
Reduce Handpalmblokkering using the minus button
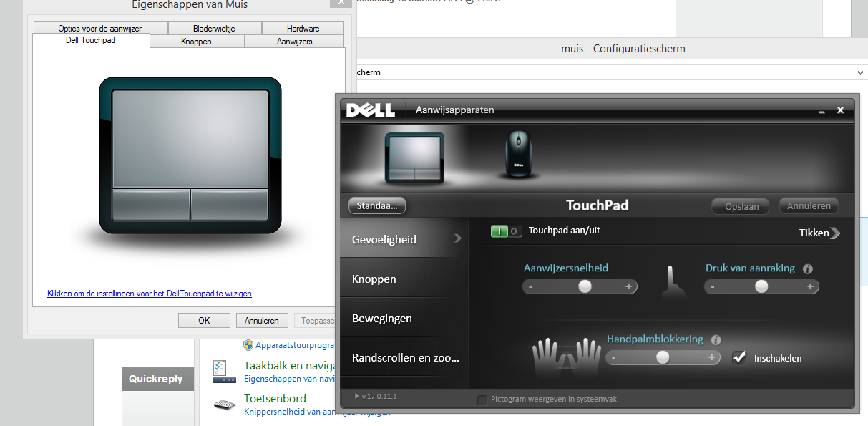tap(614, 357)
